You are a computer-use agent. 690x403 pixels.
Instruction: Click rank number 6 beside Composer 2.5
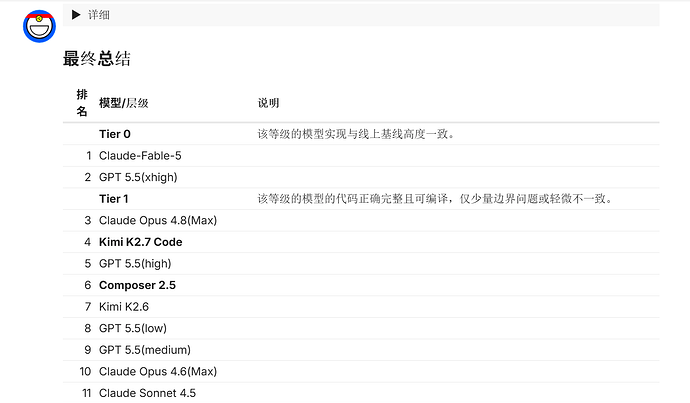coord(88,285)
